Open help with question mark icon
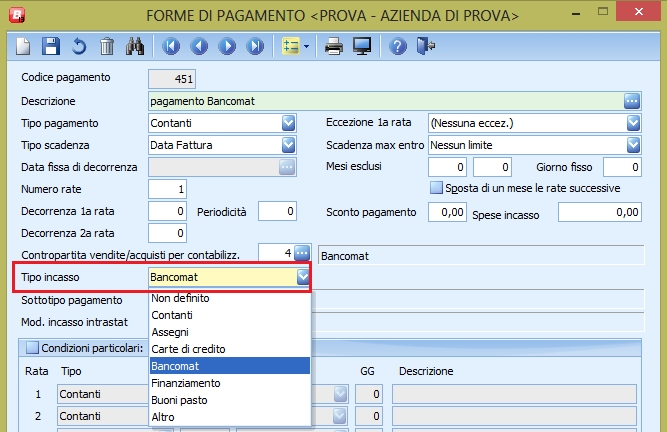Viewport: 667px width, 432px height. point(398,46)
